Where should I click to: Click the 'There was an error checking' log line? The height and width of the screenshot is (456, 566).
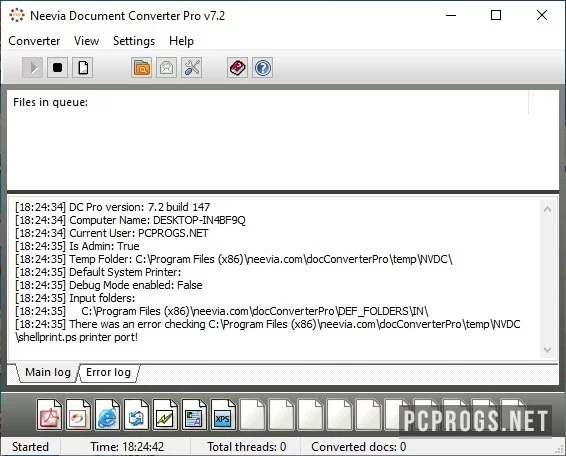click(267, 330)
